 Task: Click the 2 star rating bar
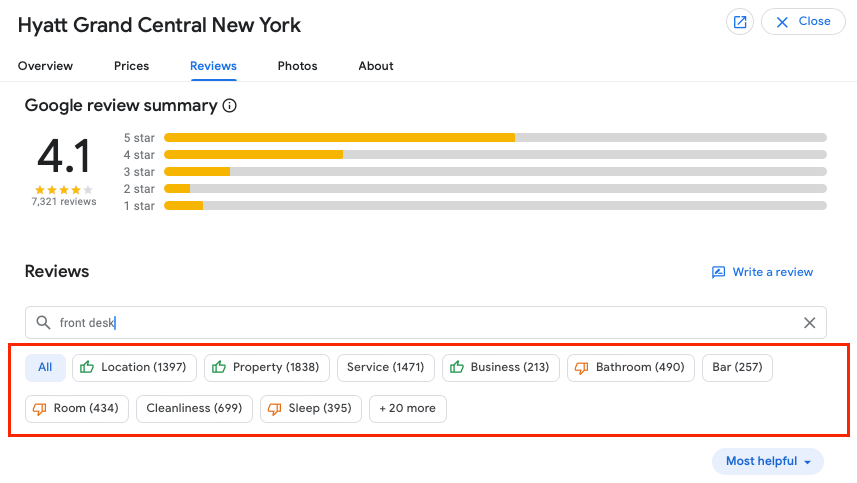495,189
